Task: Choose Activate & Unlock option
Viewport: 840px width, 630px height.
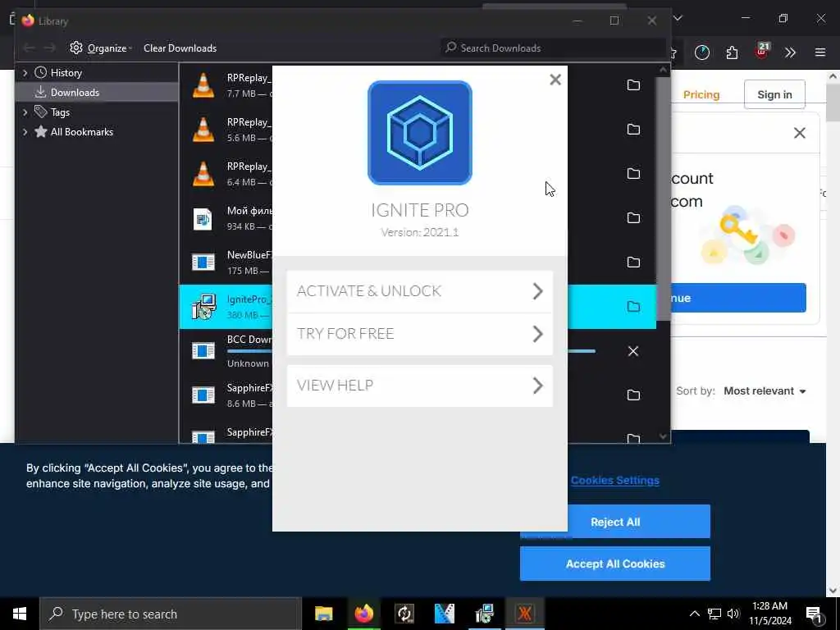Action: [x=419, y=291]
